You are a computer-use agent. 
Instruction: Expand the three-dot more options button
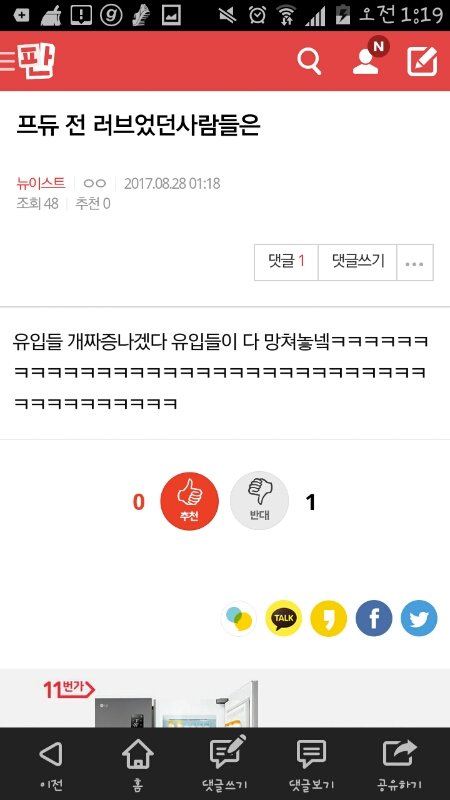coord(415,262)
